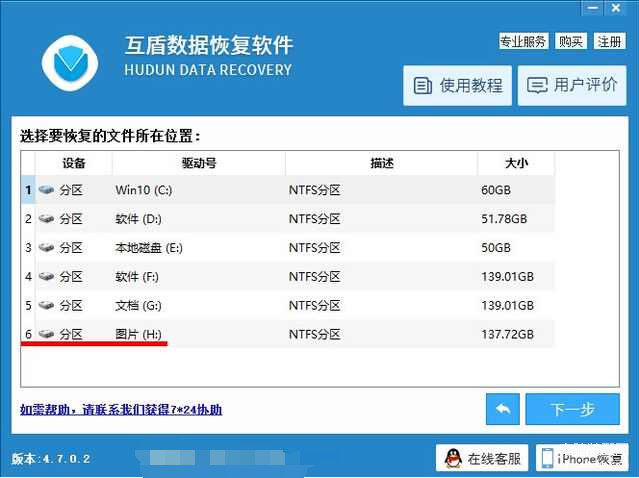The image size is (639, 478).
Task: Select Win10 (C:) partition name
Action: pos(143,190)
